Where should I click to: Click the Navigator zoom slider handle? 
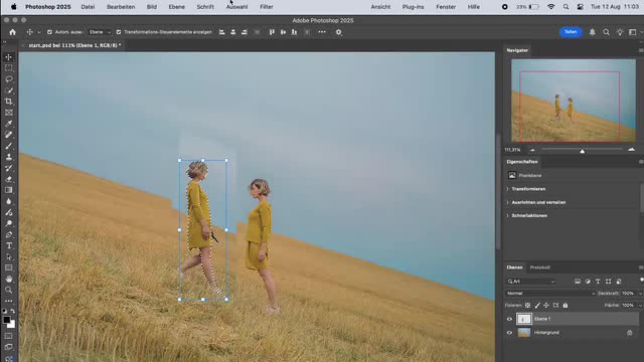(582, 151)
